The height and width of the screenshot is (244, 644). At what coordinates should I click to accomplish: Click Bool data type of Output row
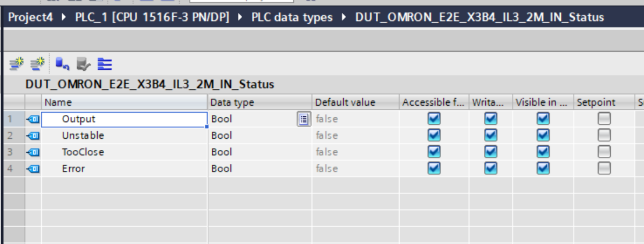coord(222,119)
